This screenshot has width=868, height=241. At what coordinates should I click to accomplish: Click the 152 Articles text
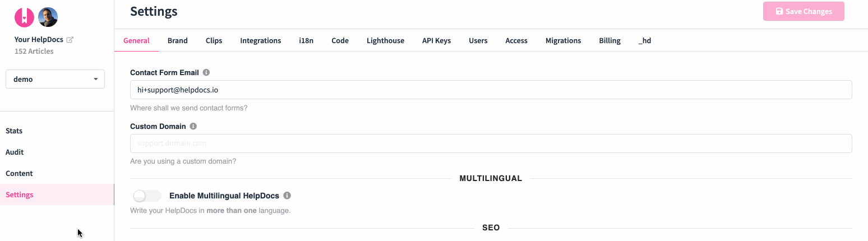pos(34,51)
